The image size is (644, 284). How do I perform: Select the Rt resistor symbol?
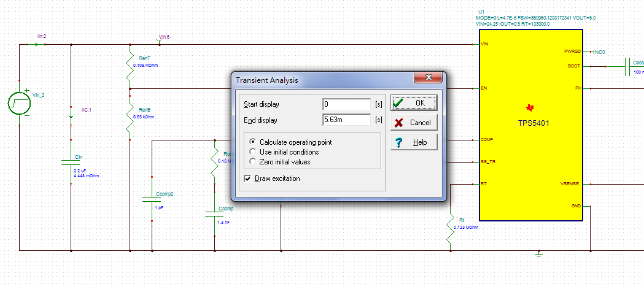pos(451,229)
